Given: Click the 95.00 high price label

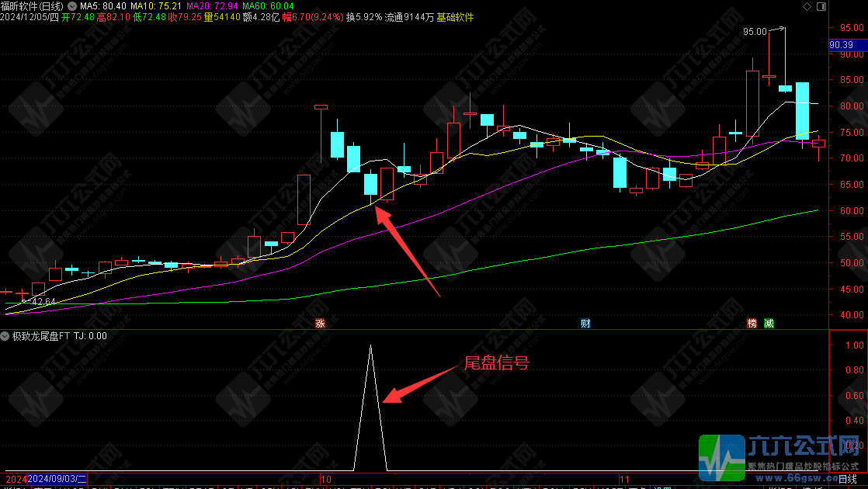Looking at the screenshot, I should 754,32.
